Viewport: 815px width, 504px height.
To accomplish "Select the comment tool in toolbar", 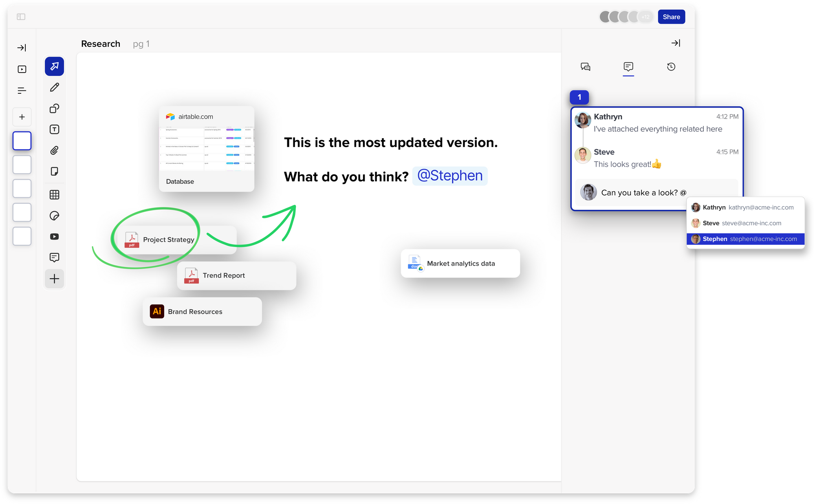I will 54,258.
